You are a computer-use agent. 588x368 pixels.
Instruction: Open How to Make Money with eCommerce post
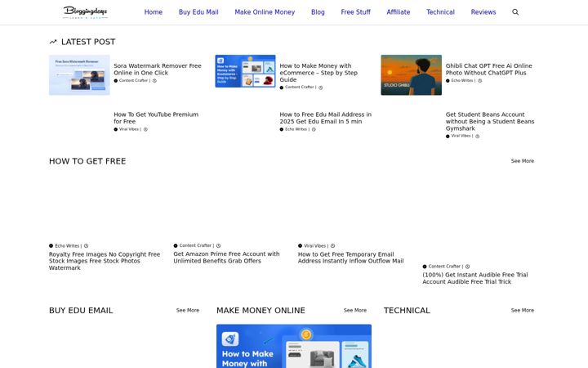(318, 73)
